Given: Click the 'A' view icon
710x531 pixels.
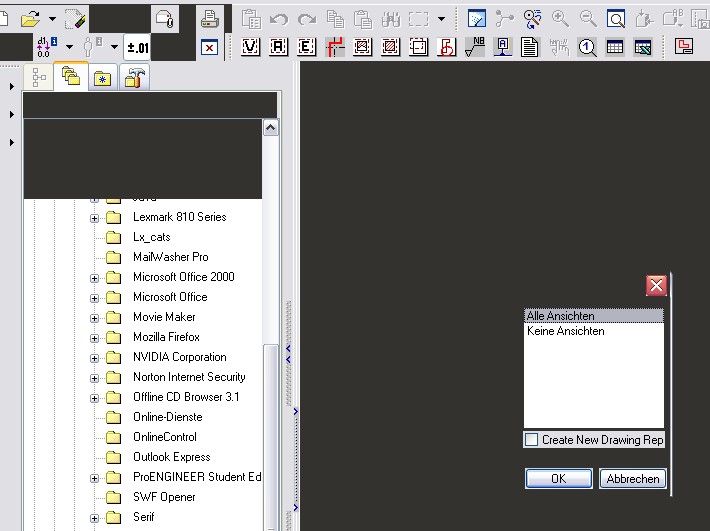Looking at the screenshot, I should pos(278,47).
